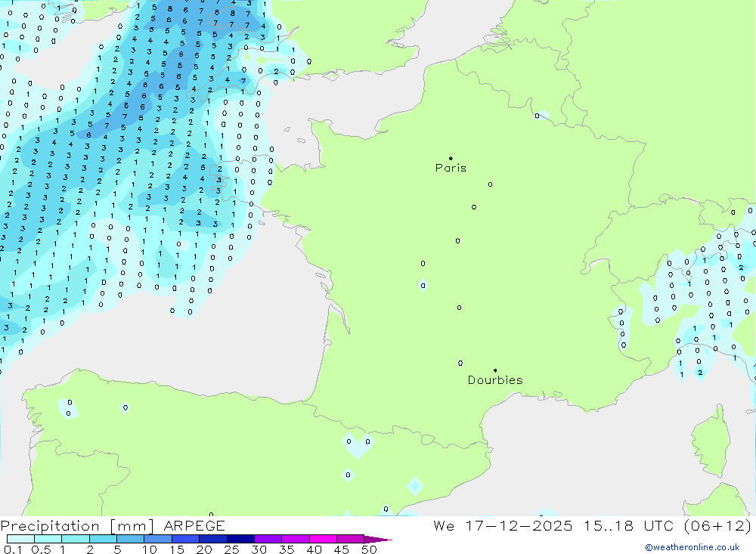Screen dimensions: 756x554
Task: Click the legend value '0.1'
Action: click(x=13, y=549)
